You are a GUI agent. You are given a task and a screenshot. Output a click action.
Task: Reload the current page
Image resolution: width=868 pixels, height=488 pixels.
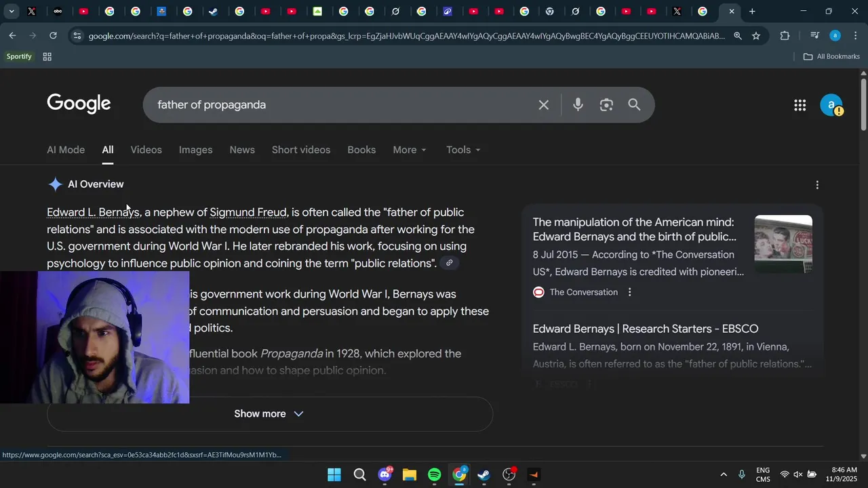pos(53,36)
